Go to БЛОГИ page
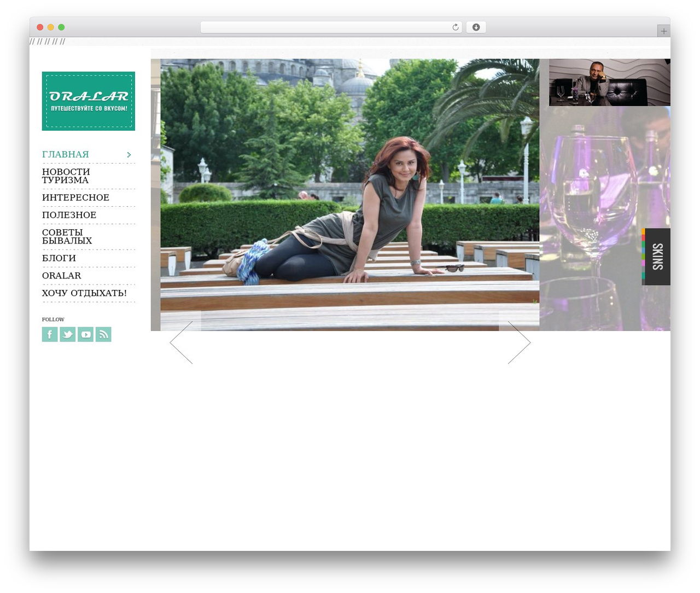The width and height of the screenshot is (700, 593). click(x=59, y=258)
